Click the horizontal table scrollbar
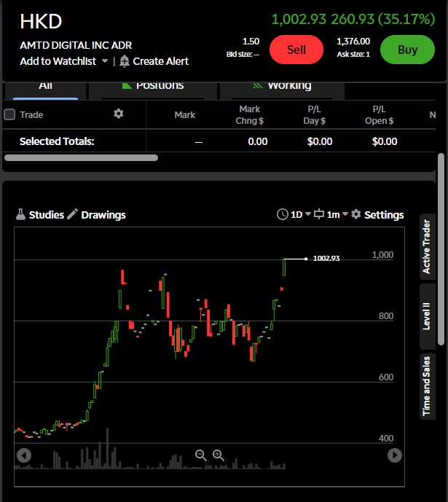448x502 pixels. pos(82,158)
